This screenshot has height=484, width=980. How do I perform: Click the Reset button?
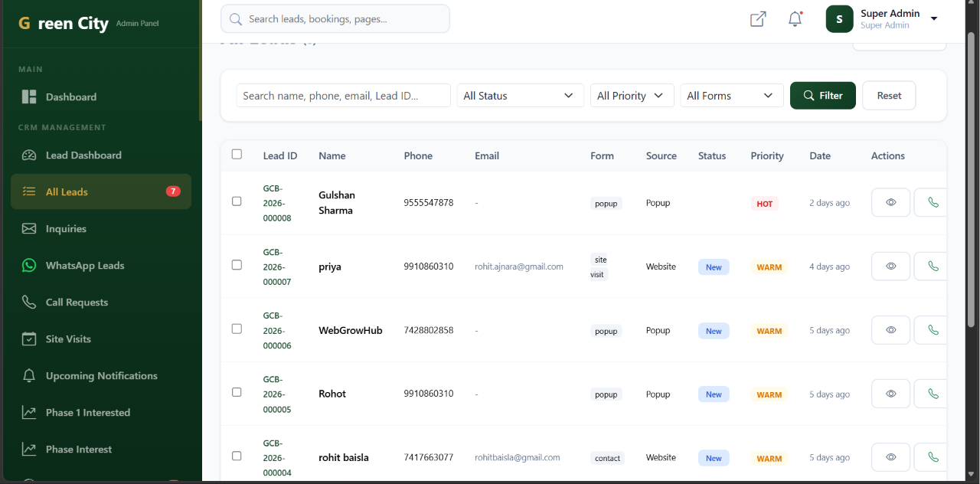(889, 96)
